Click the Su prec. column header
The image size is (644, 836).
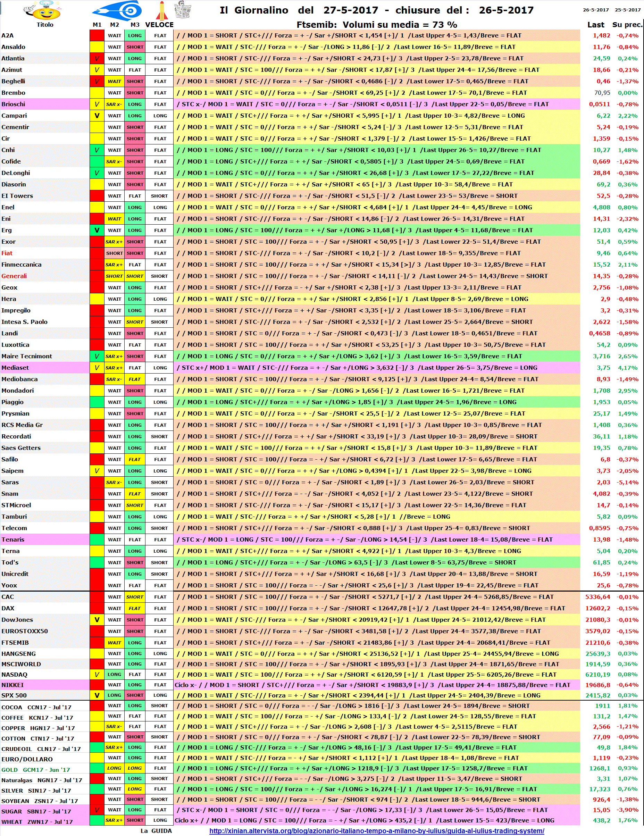[627, 25]
